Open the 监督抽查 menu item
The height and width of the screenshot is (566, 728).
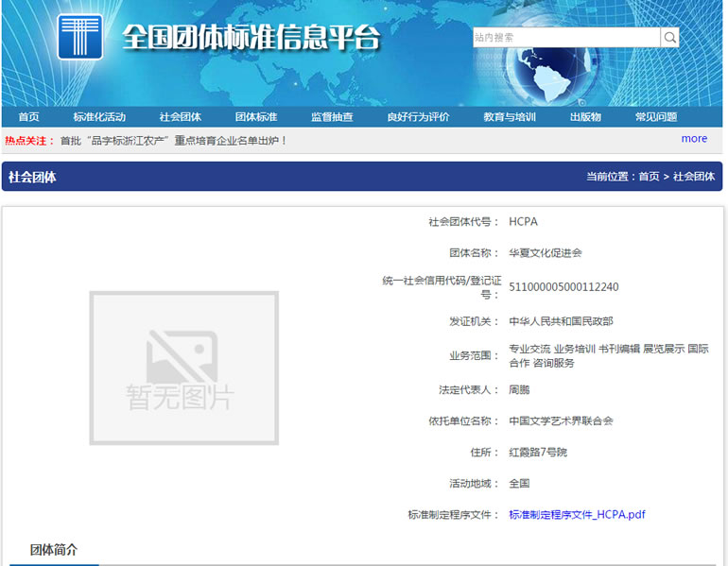coord(332,117)
